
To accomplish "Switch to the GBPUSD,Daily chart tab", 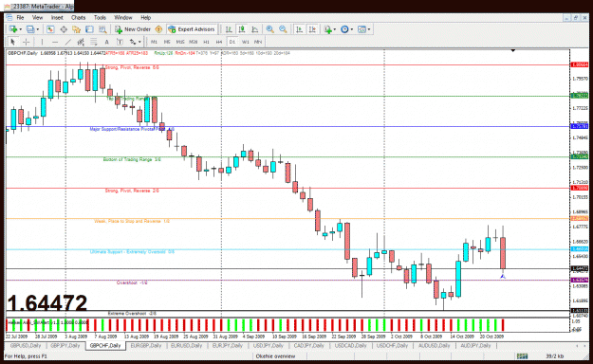I will tap(26, 345).
